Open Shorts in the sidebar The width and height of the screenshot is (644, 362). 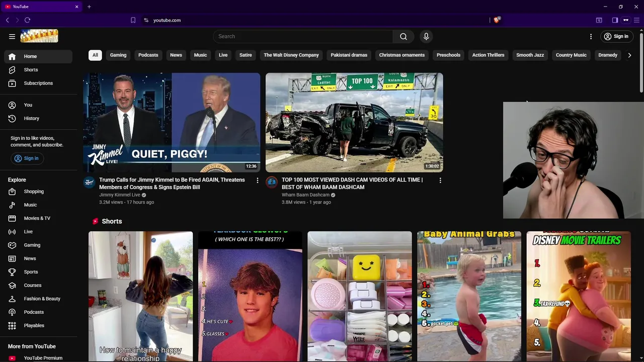(x=38, y=70)
